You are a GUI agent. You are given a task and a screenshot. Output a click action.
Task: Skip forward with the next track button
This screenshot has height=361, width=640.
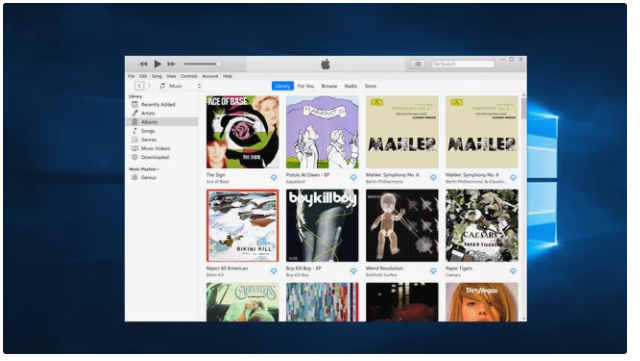coord(171,64)
